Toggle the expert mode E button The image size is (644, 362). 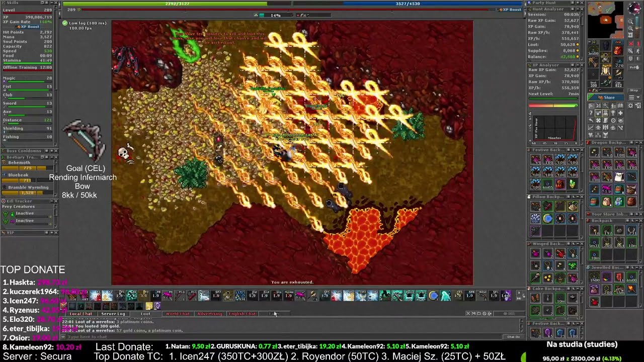(x=638, y=58)
